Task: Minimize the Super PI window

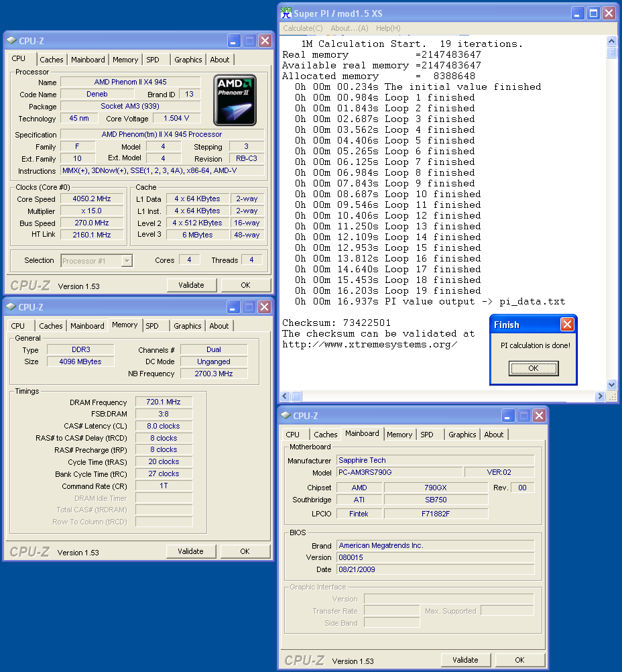Action: coord(578,13)
